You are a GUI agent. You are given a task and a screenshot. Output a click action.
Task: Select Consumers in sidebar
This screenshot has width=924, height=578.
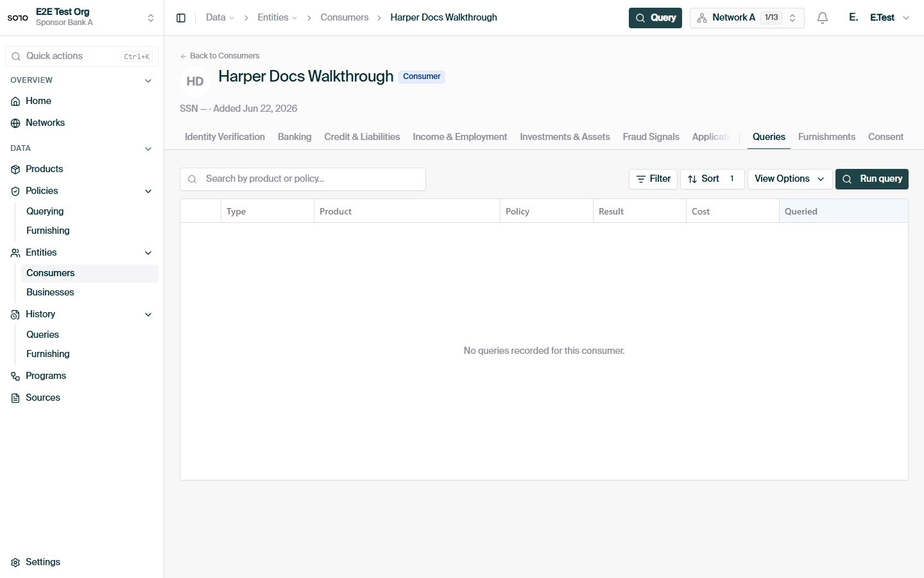(x=90, y=274)
